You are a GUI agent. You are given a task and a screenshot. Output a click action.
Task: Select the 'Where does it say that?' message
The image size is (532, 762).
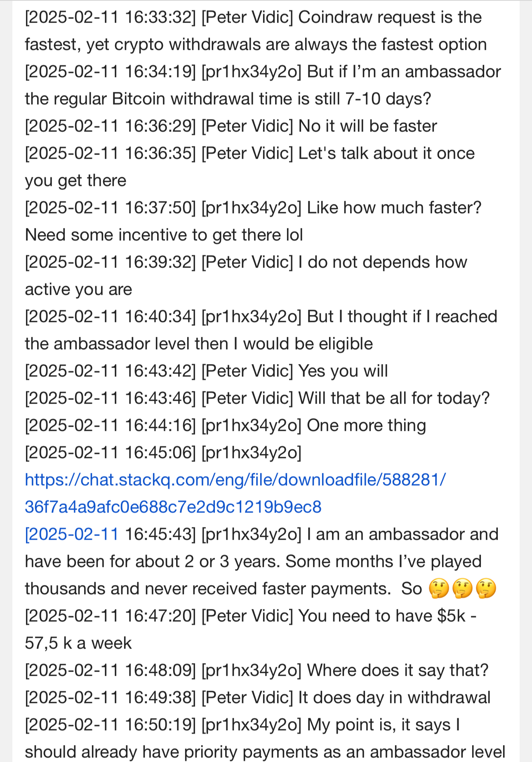257,670
